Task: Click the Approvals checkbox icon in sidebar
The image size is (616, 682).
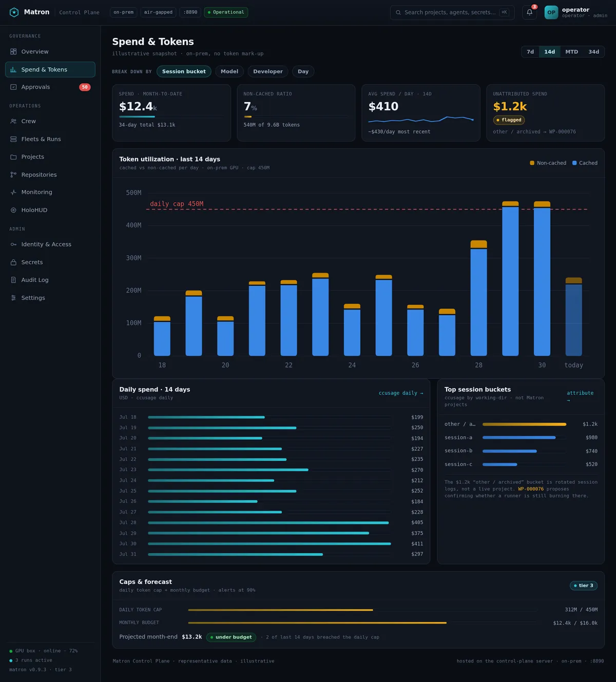Action: pyautogui.click(x=13, y=87)
